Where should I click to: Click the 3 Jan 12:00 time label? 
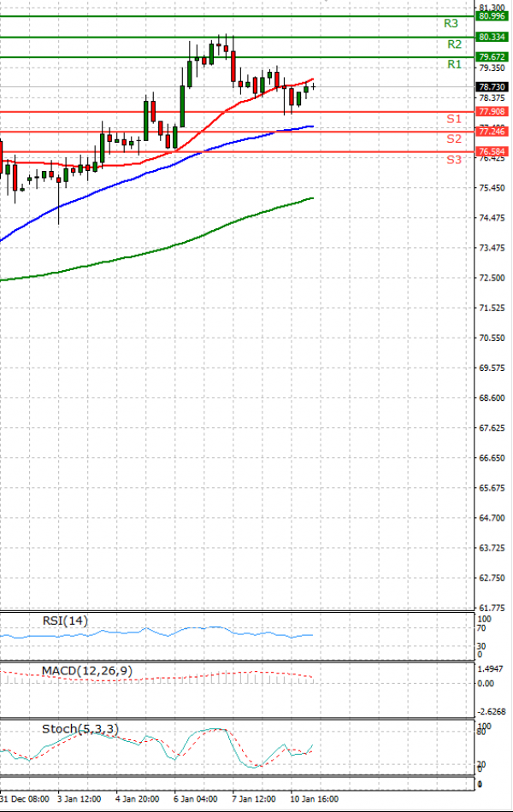pos(80,799)
